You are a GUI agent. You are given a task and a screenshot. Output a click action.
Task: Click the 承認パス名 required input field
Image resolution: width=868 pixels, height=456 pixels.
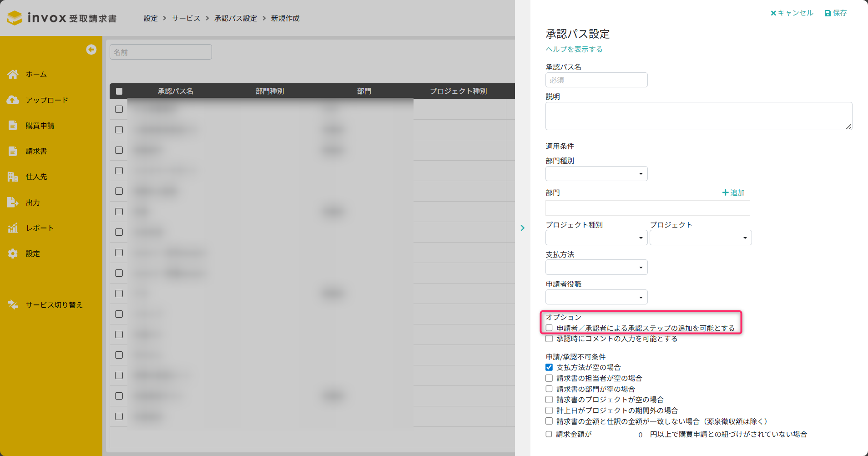click(x=596, y=80)
